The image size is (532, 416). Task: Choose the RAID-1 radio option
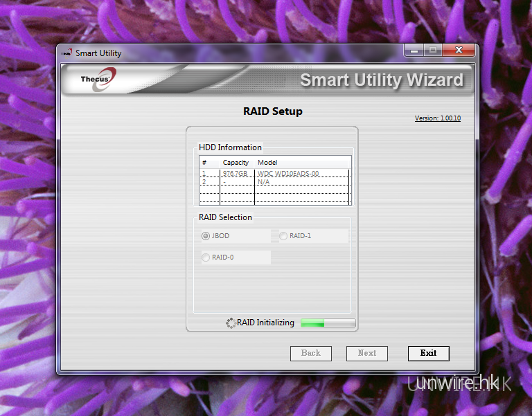[283, 236]
